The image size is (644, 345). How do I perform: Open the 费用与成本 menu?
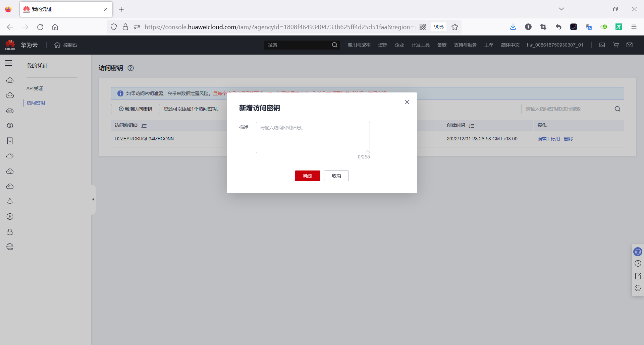359,45
